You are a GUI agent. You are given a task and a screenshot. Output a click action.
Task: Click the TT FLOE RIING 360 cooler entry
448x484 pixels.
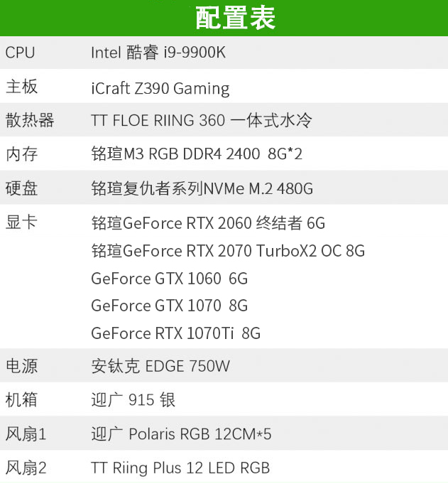coord(201,121)
